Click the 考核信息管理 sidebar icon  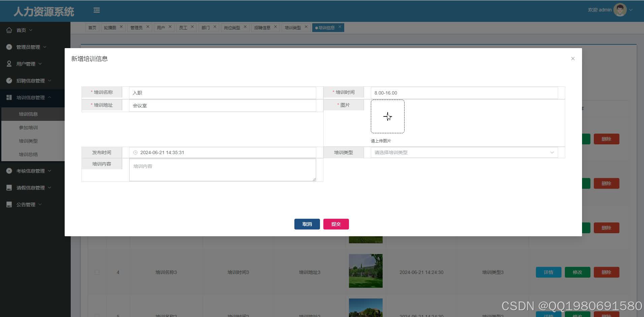[x=9, y=171]
